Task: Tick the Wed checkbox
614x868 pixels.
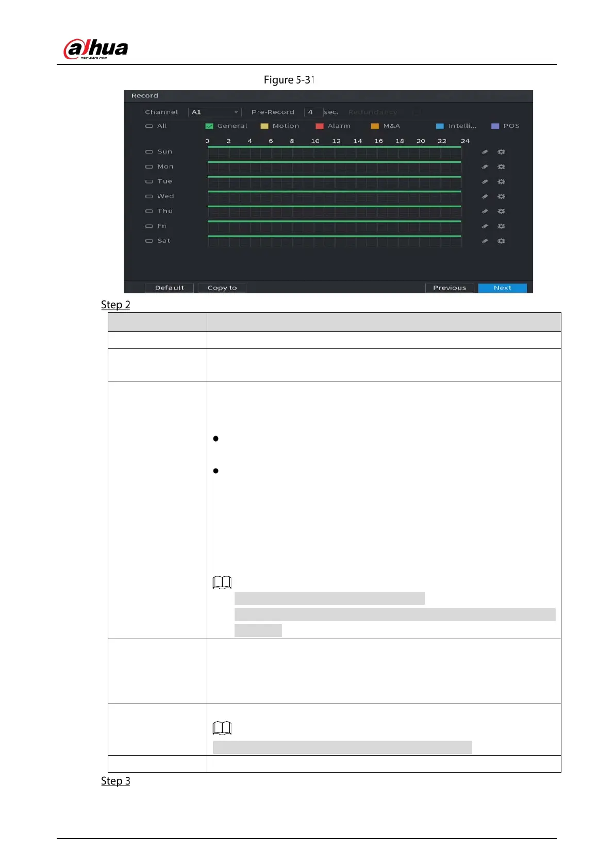Action: 149,196
